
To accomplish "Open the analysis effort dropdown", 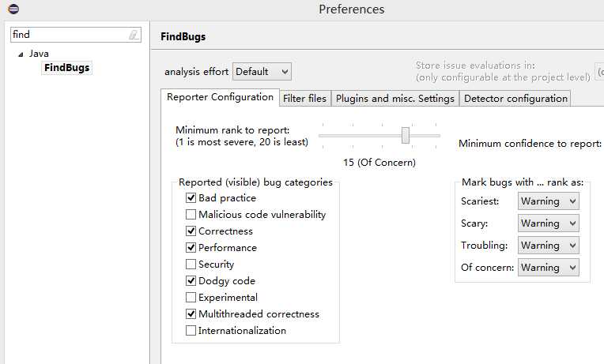I will pos(262,72).
